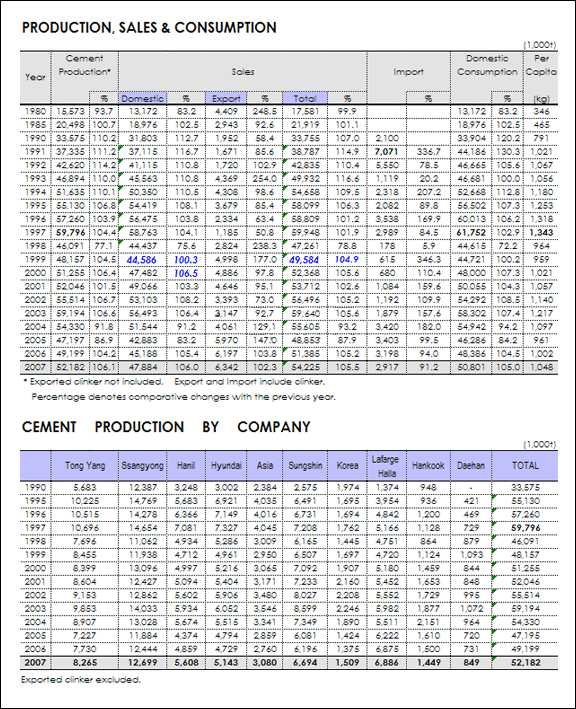
Task: Select bold import value 7,071 for 1991
Action: click(386, 151)
